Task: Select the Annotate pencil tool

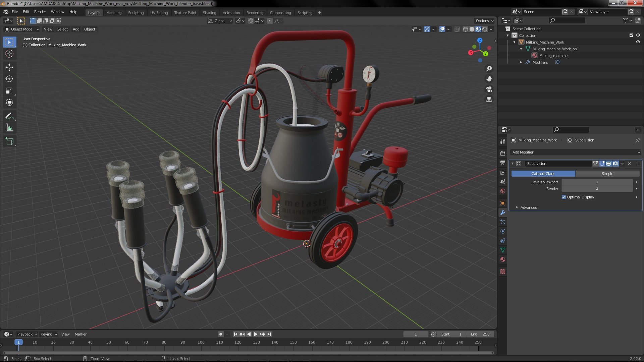Action: [9, 116]
